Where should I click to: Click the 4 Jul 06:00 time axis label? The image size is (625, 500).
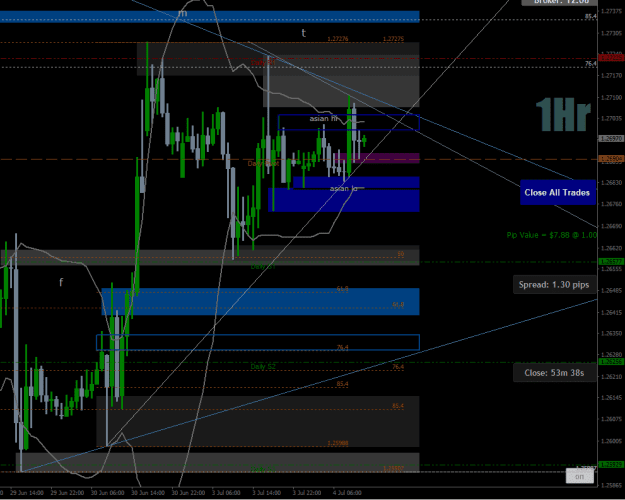click(347, 493)
